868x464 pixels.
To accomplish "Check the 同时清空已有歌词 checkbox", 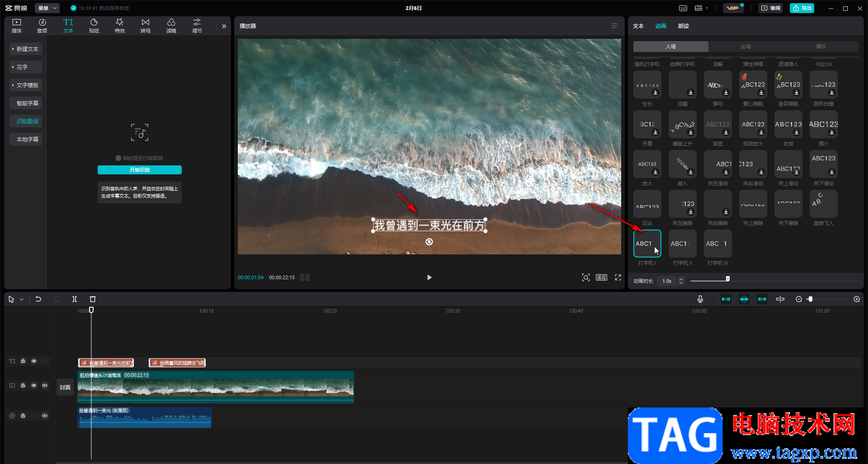I will click(118, 158).
